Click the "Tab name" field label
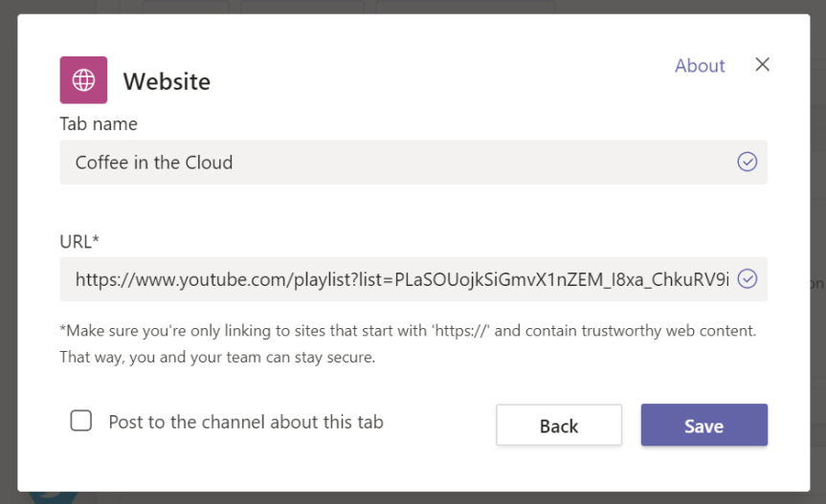This screenshot has height=504, width=826. click(x=99, y=124)
